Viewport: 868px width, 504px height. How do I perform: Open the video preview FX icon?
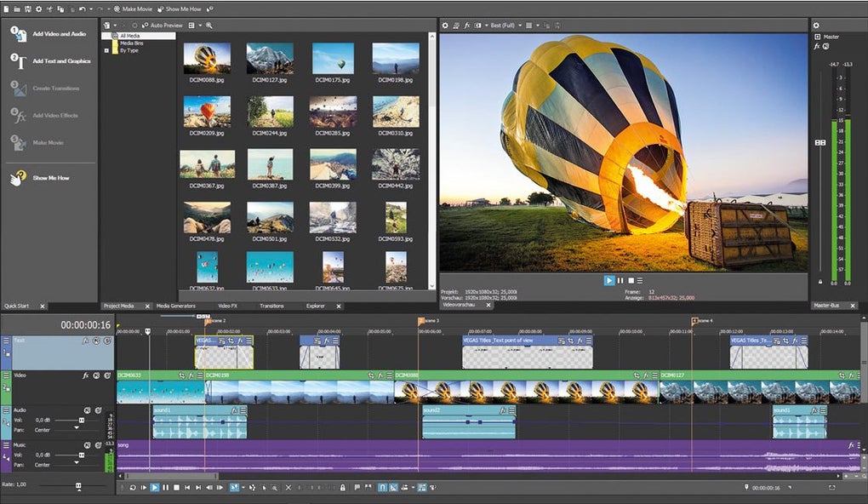coord(468,26)
